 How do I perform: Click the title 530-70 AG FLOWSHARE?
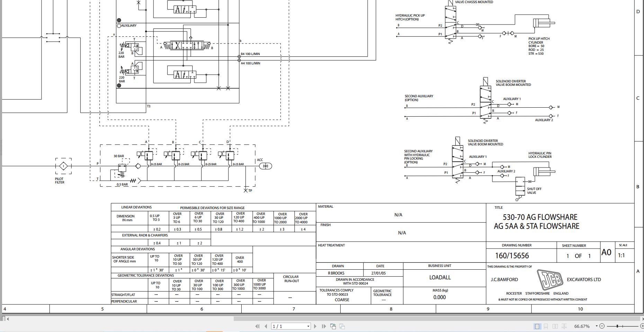[x=540, y=217]
